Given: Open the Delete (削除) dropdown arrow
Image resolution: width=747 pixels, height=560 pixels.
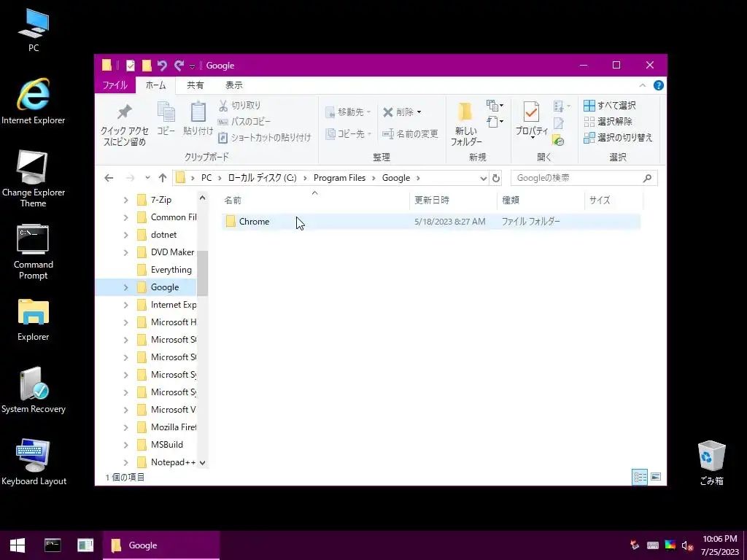Looking at the screenshot, I should pos(419,112).
